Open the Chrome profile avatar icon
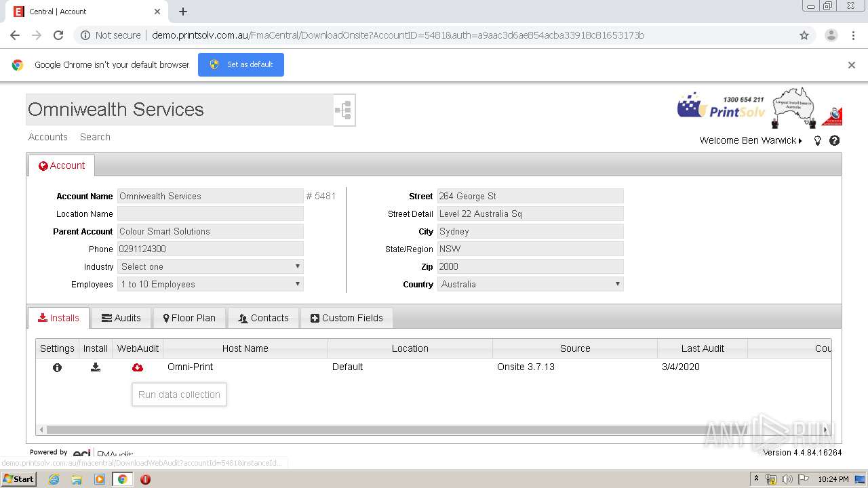868x488 pixels. [831, 35]
